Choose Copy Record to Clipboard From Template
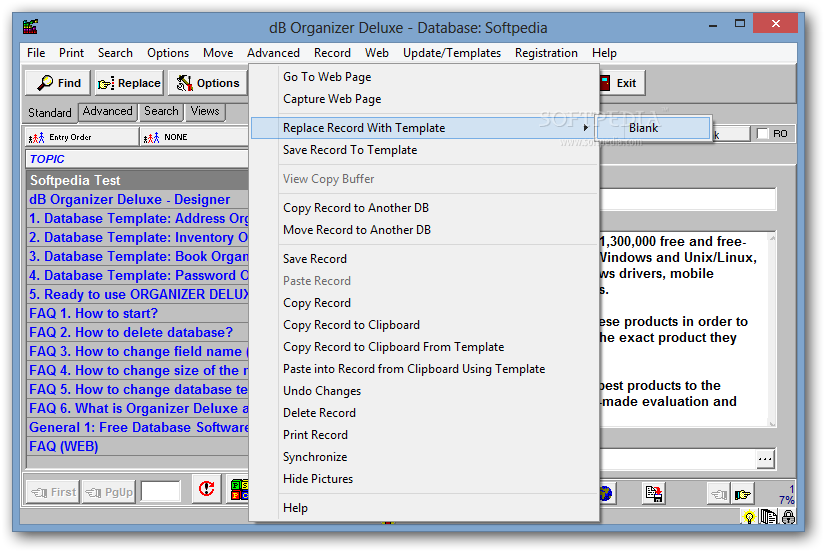825x552 pixels. 425,347
